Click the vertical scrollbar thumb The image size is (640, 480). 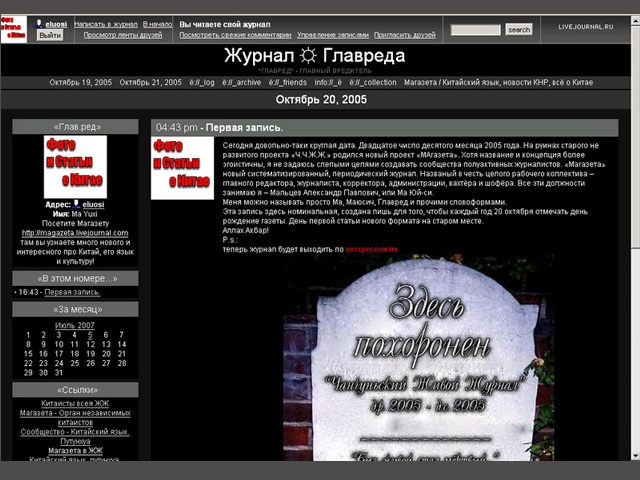(x=635, y=135)
